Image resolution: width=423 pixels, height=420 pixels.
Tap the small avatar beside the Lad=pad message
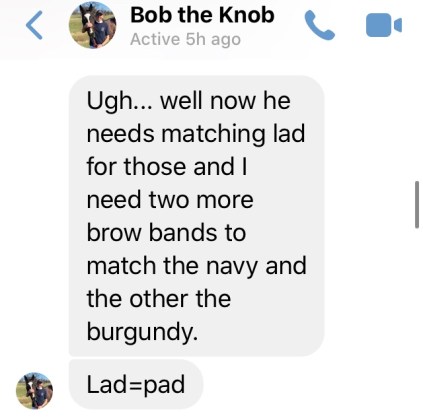[34, 391]
